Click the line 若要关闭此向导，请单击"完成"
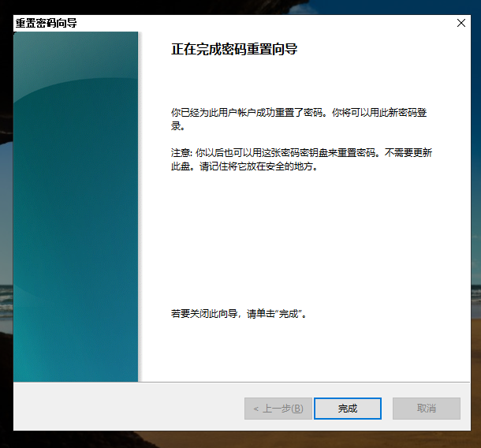 (x=239, y=314)
